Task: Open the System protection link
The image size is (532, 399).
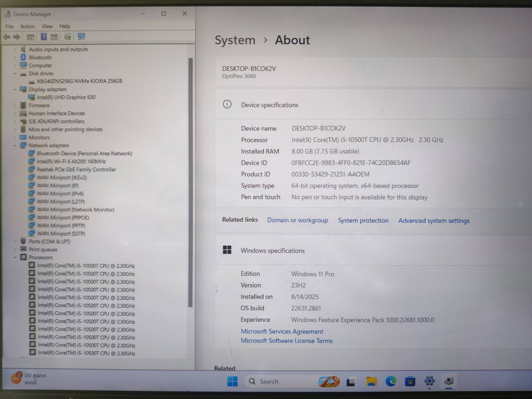Action: [x=363, y=220]
